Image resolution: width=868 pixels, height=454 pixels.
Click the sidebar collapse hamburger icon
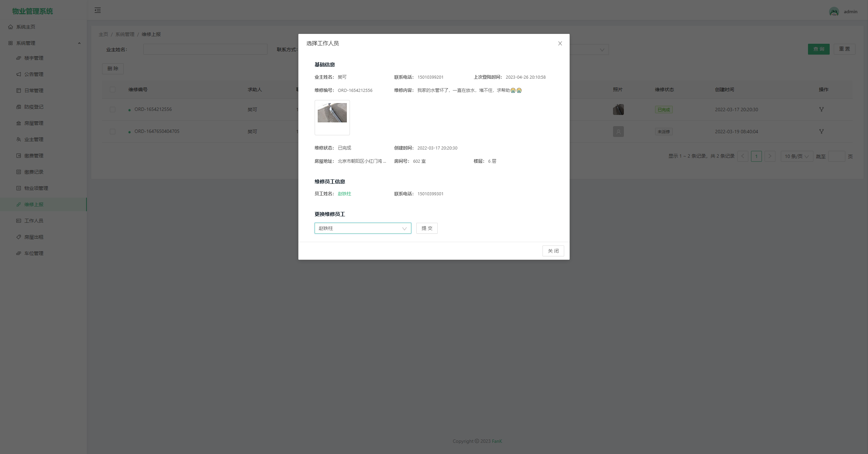pyautogui.click(x=98, y=10)
